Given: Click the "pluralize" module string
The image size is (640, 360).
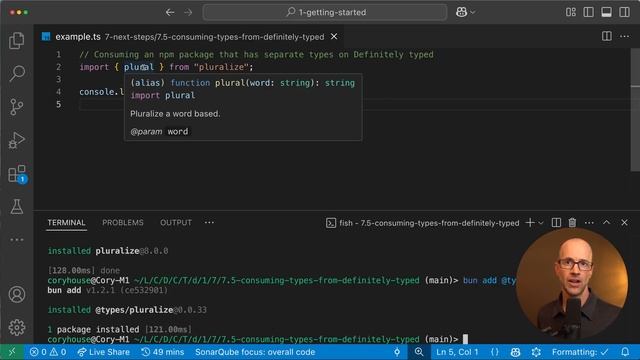Looking at the screenshot, I should (x=221, y=67).
